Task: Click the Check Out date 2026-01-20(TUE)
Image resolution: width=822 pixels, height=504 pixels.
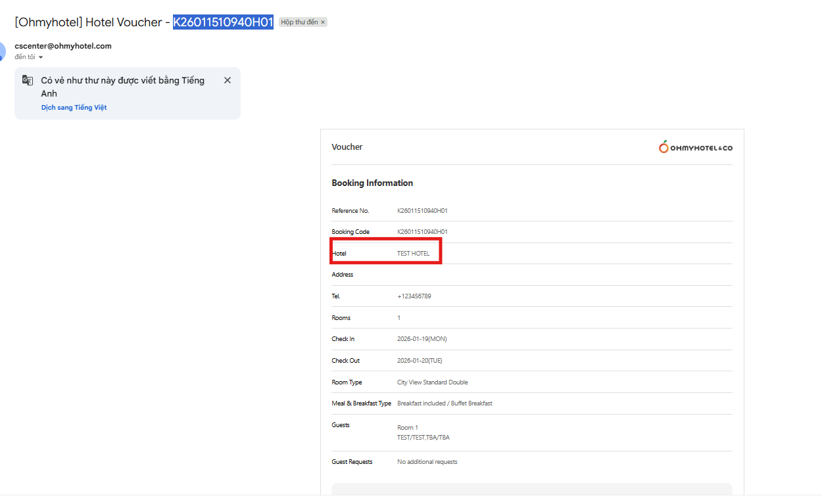Action: pyautogui.click(x=420, y=361)
